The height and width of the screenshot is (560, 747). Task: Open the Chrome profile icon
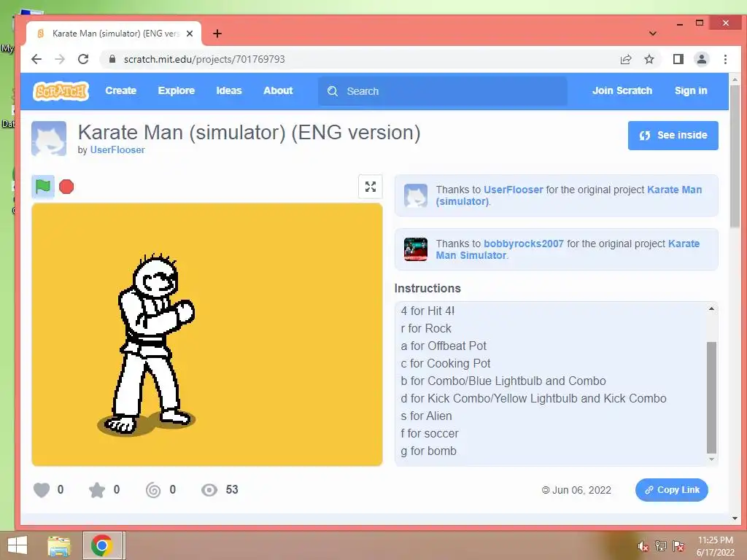701,59
